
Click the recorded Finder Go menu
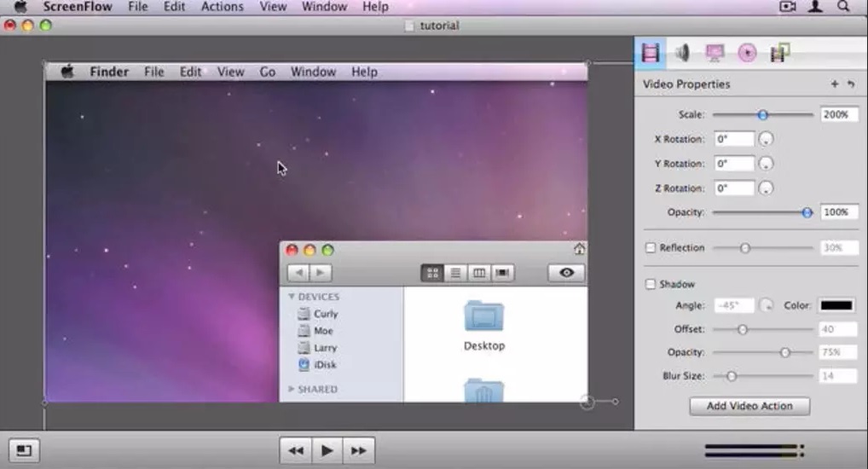pyautogui.click(x=268, y=72)
